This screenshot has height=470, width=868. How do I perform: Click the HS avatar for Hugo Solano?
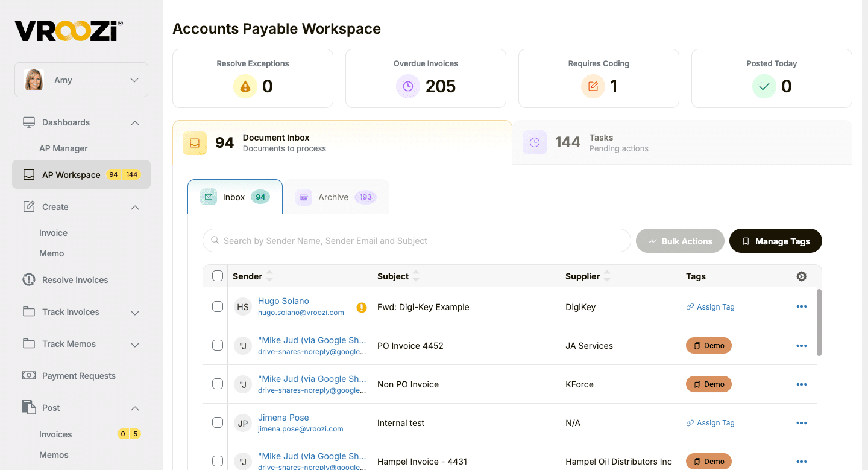243,307
